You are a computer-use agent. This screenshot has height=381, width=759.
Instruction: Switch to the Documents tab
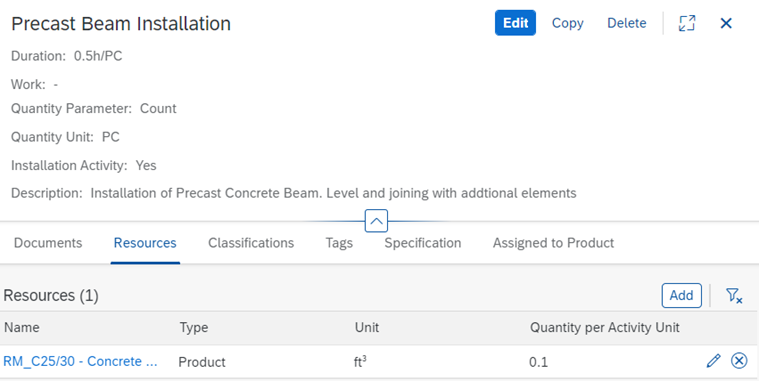click(48, 243)
